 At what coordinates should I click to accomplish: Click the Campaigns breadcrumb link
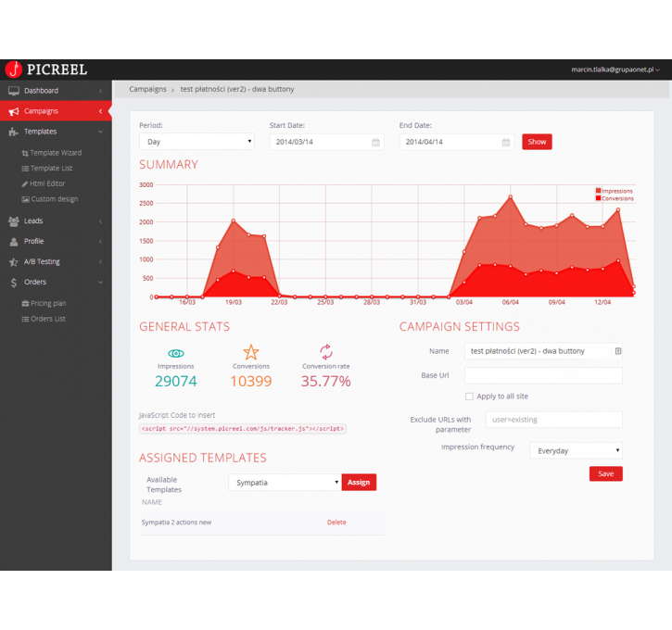(147, 89)
